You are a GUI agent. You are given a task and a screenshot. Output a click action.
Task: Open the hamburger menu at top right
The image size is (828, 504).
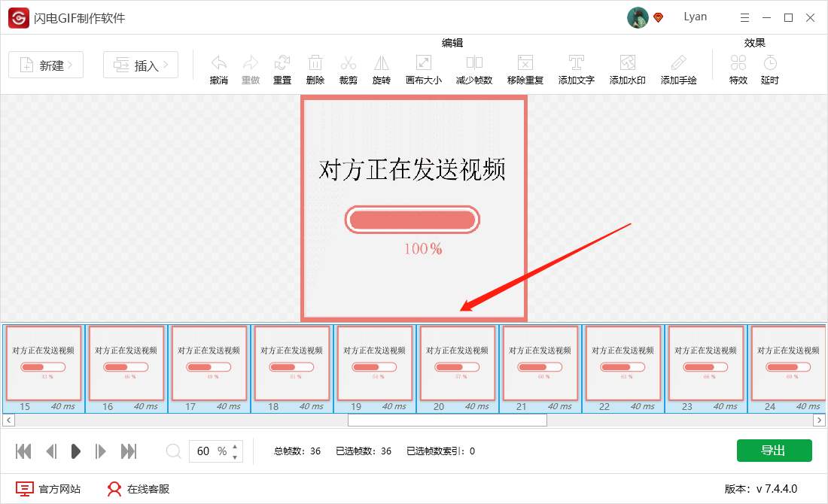(x=744, y=17)
